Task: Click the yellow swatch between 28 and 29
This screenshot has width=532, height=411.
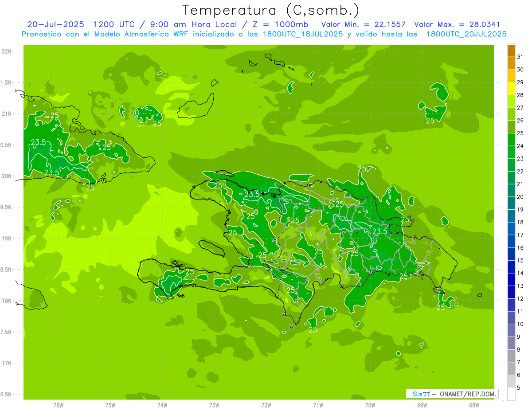Action: (x=511, y=88)
